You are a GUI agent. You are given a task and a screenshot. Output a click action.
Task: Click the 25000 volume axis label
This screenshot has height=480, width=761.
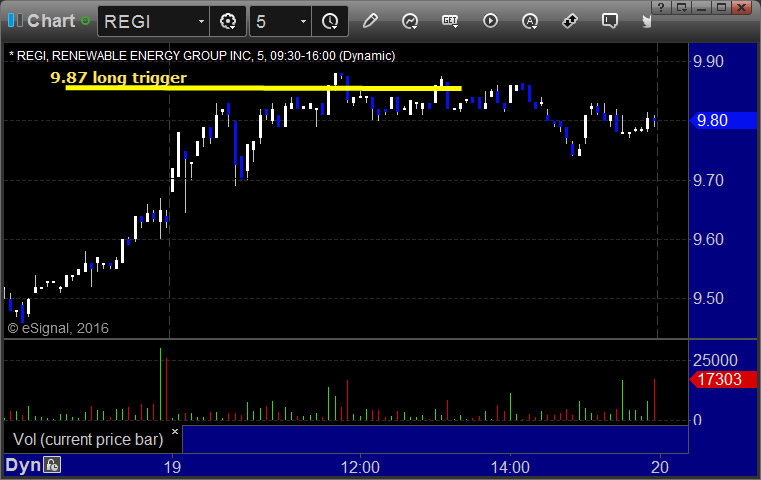[715, 361]
